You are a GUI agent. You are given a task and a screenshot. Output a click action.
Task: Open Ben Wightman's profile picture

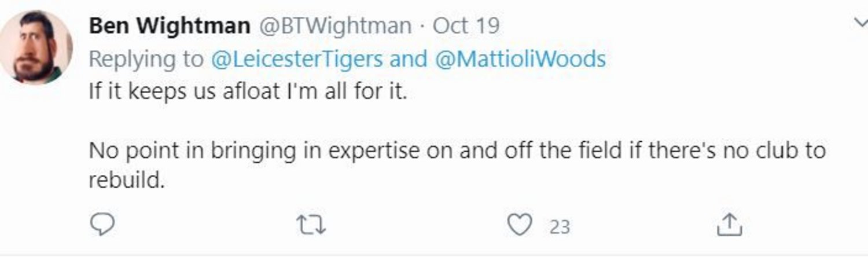pyautogui.click(x=36, y=47)
